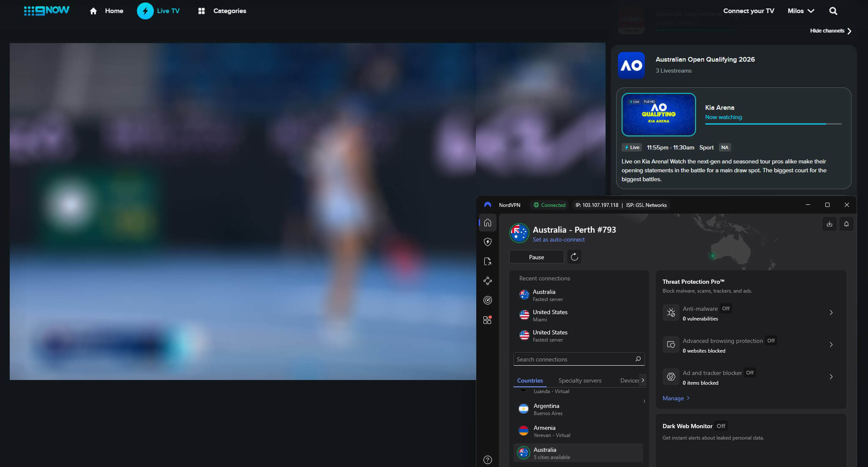Open the notifications bell icon in NordVPN

coord(846,224)
